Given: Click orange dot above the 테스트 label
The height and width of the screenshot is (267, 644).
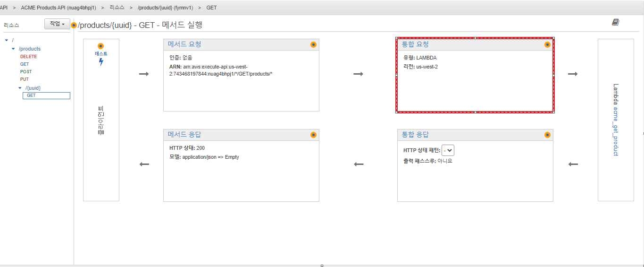Looking at the screenshot, I should click(100, 46).
